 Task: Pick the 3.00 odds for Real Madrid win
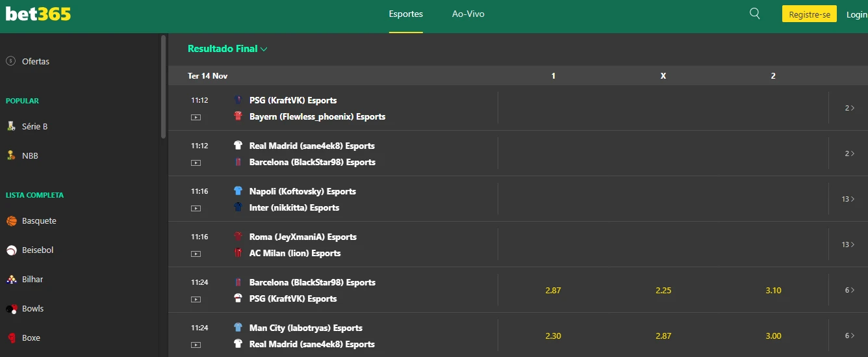tap(773, 336)
